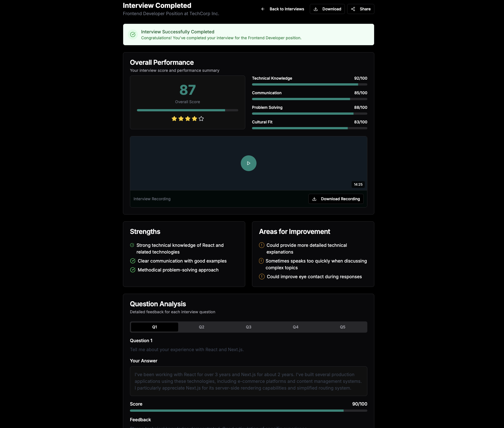Viewport: 504px width, 428px height.
Task: Click Back to Interviews
Action: pos(287,9)
